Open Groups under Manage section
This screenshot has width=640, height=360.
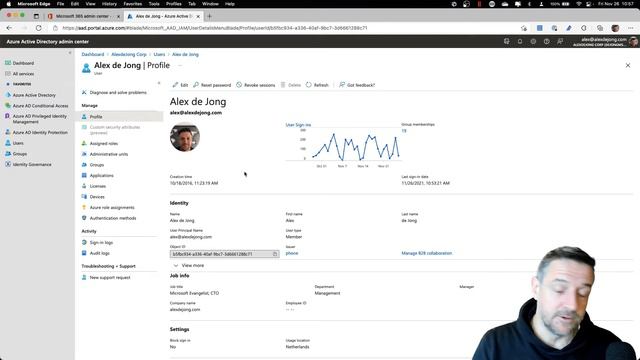97,165
